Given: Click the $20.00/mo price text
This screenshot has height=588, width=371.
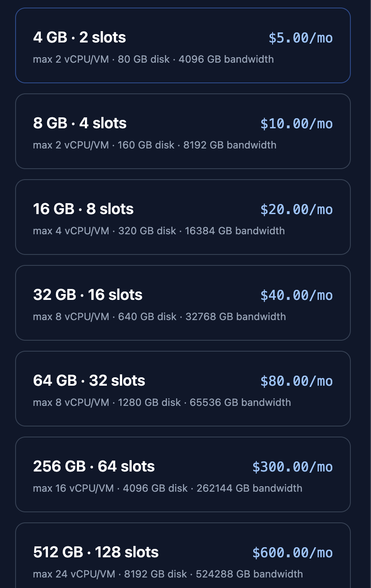Looking at the screenshot, I should click(297, 209).
